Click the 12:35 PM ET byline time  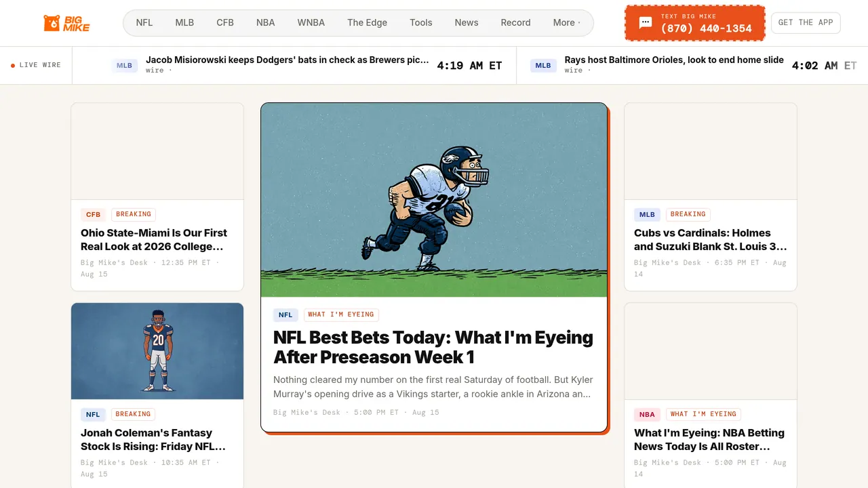[186, 262]
